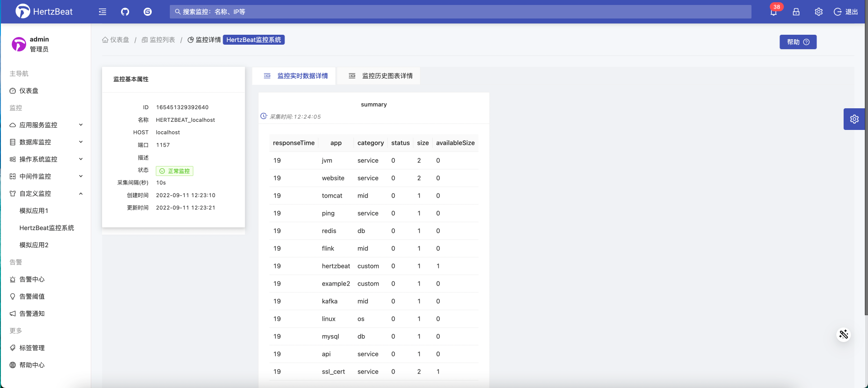Expand the 中间件监控 menu
This screenshot has height=388, width=868.
45,176
